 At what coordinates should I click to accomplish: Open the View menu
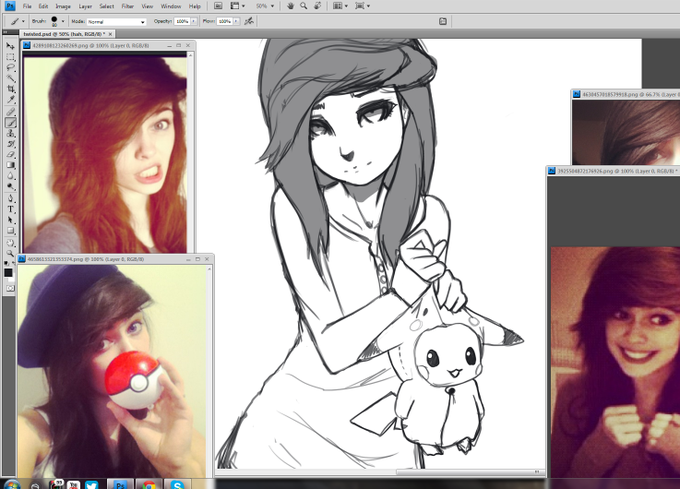tap(147, 6)
